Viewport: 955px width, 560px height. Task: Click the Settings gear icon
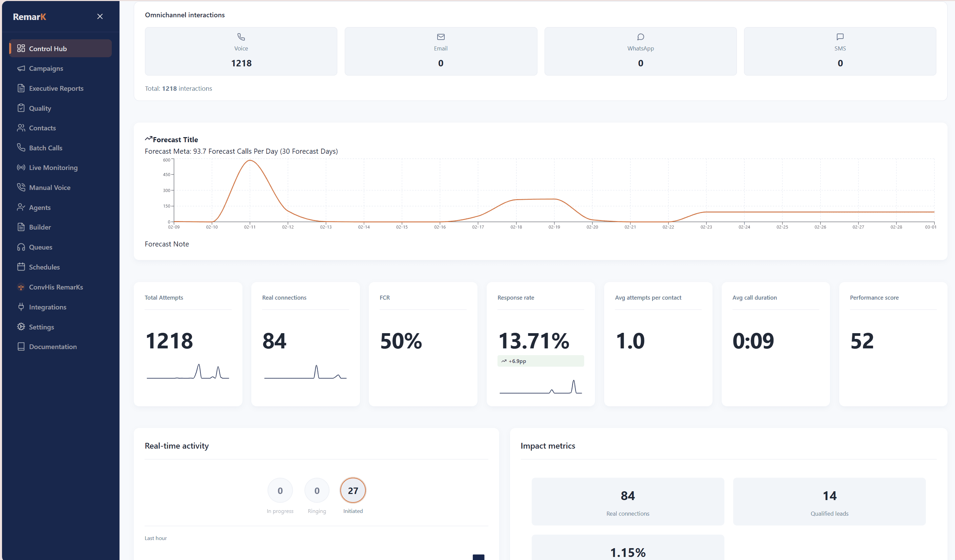pos(21,327)
